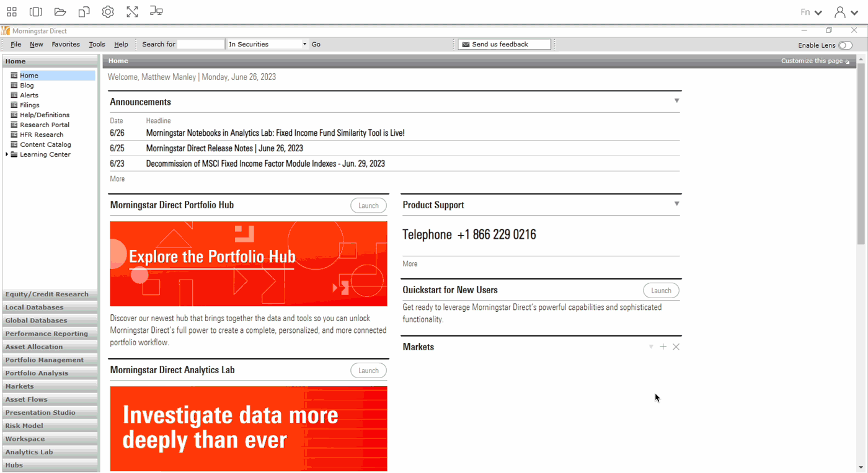
Task: Click the user profile icon at top right
Action: point(840,12)
